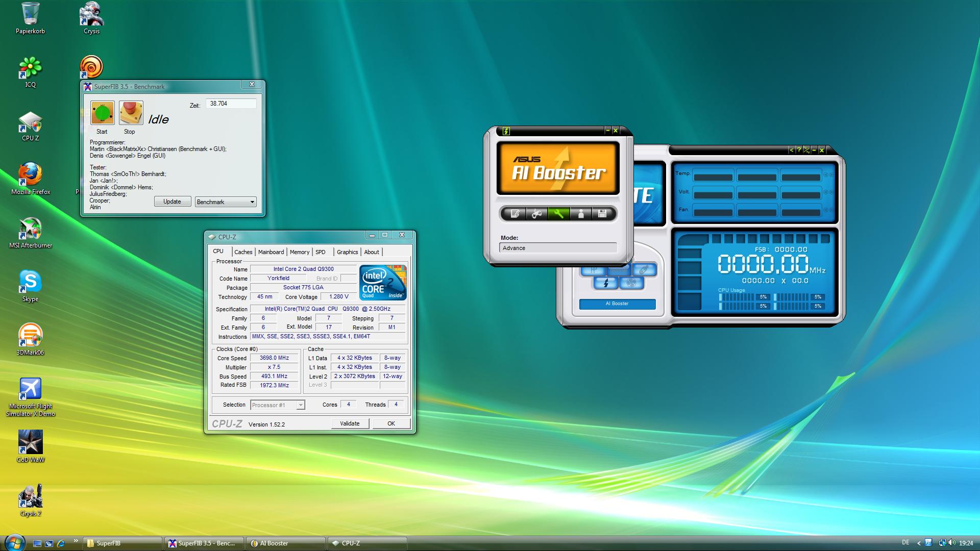The image size is (980, 551).
Task: Expand the Processor #1 selection dropdown
Action: [x=301, y=405]
